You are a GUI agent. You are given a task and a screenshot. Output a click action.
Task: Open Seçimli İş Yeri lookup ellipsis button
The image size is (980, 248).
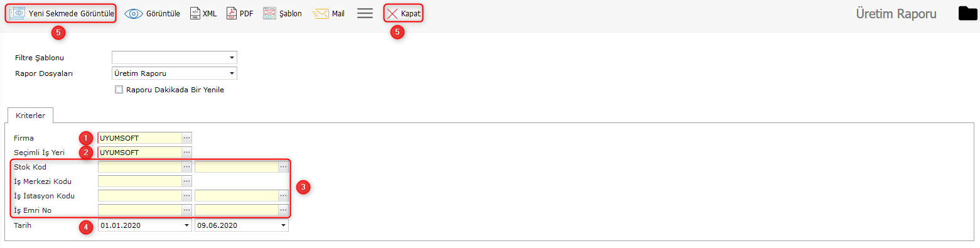(186, 152)
